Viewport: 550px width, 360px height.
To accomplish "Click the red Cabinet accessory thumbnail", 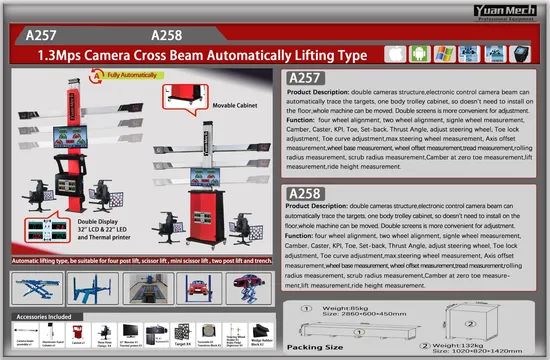I will click(78, 335).
